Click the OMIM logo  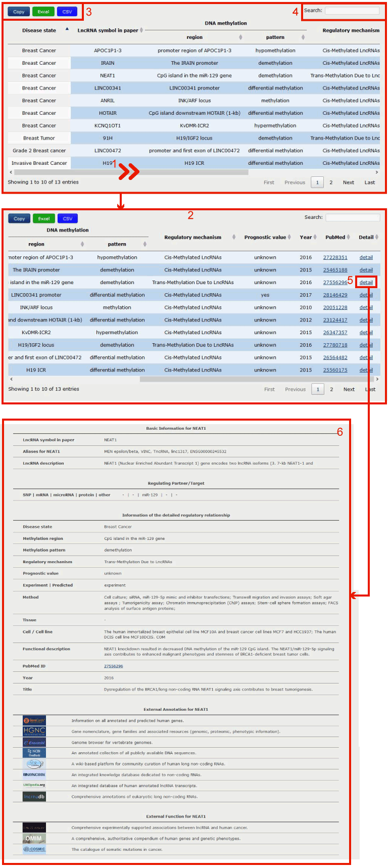(x=34, y=838)
